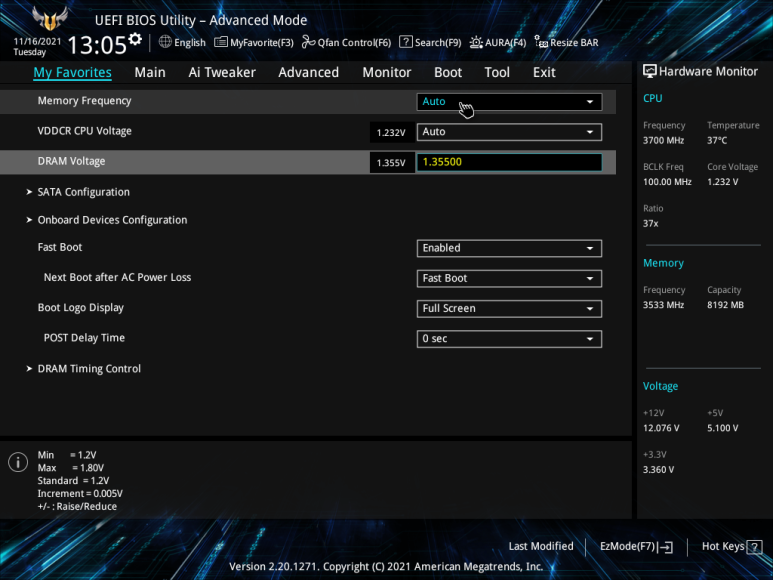Viewport: 773px width, 580px height.
Task: Click the TUF logo emblem
Action: coord(49,19)
